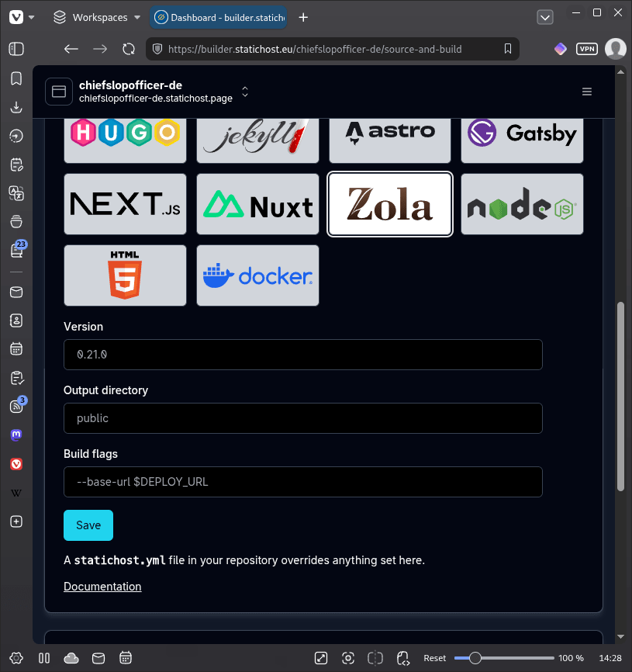Open a new tab with the plus button
The image size is (632, 672).
[x=303, y=17]
